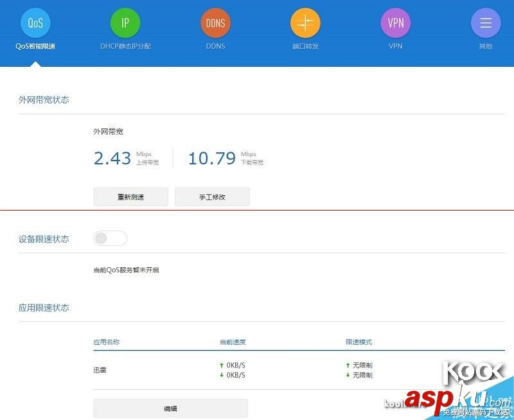Open the 当前速度 column header

[x=232, y=342]
